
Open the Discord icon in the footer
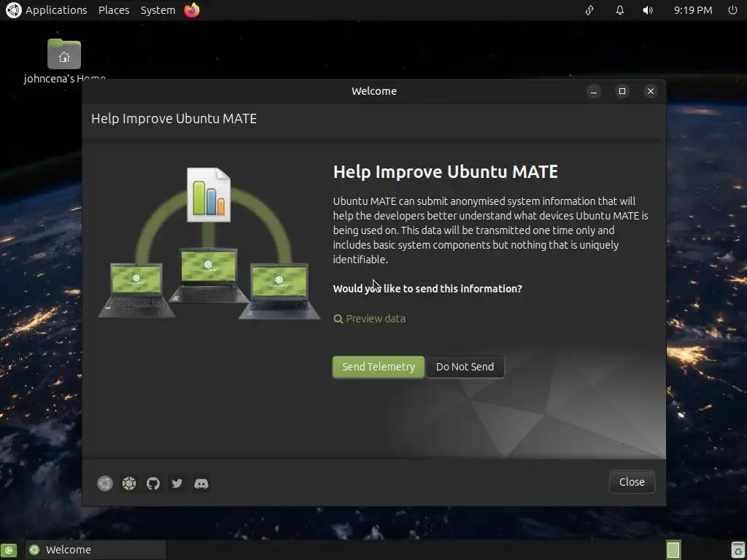click(201, 483)
